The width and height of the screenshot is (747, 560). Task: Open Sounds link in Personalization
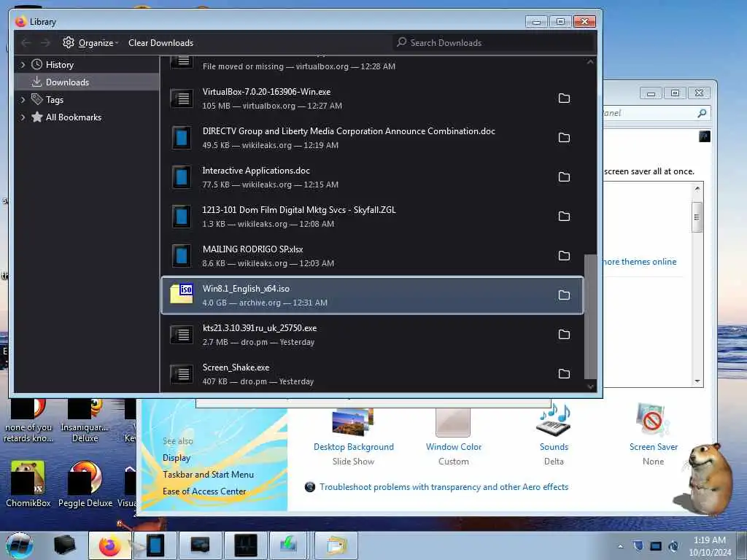554,447
